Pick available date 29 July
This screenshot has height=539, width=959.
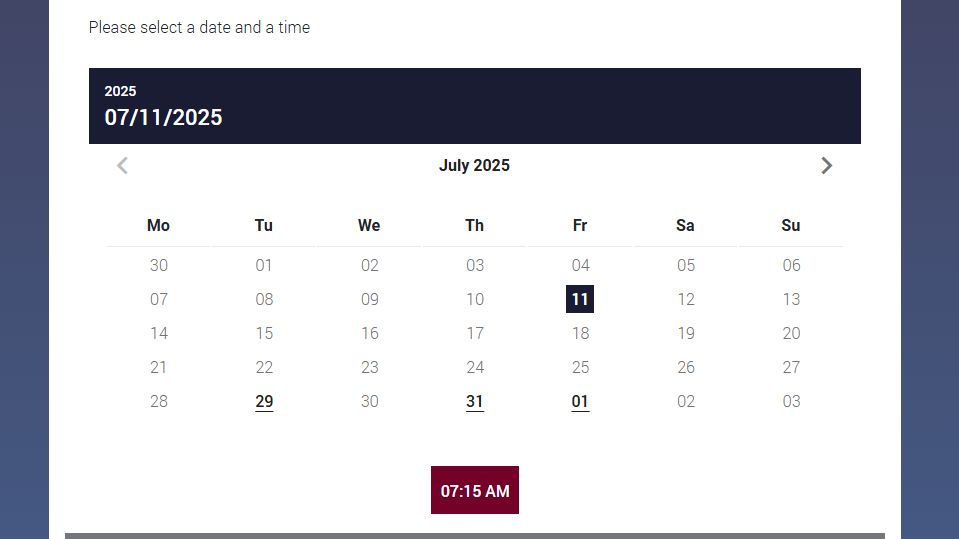tap(264, 401)
